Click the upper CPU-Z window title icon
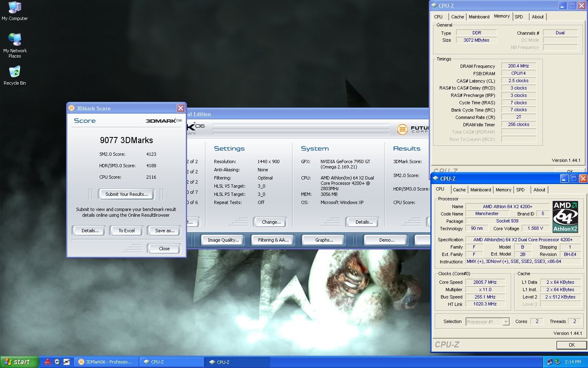 point(434,6)
